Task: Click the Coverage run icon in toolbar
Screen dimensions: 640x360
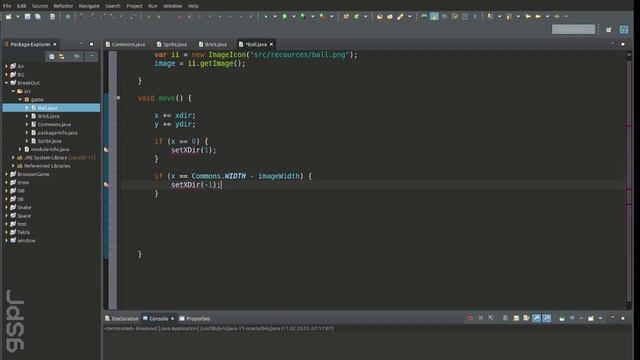Action: (x=303, y=17)
